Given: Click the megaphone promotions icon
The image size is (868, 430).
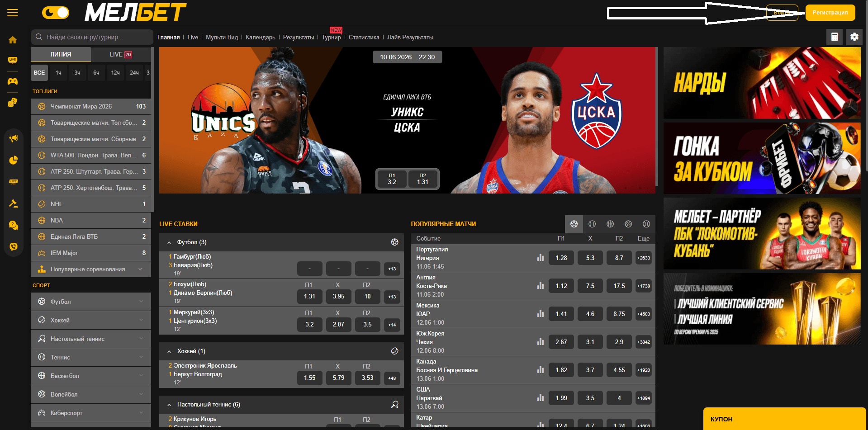Looking at the screenshot, I should [x=13, y=138].
